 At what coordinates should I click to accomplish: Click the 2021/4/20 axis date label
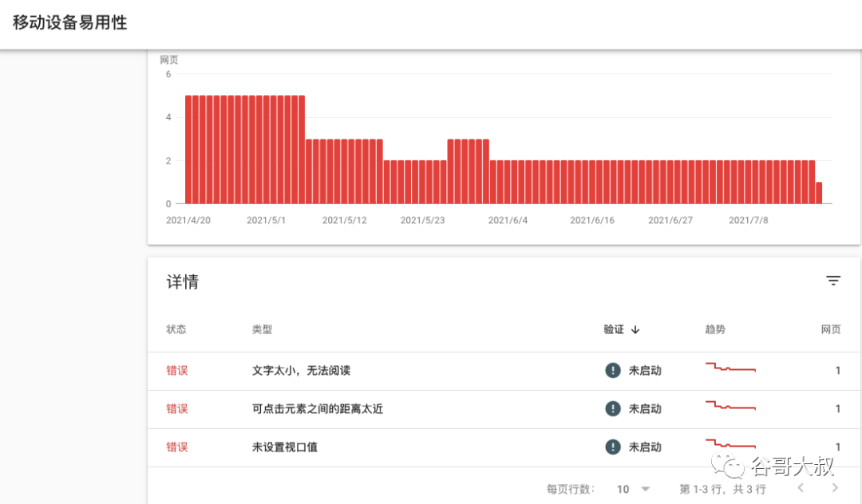[188, 220]
